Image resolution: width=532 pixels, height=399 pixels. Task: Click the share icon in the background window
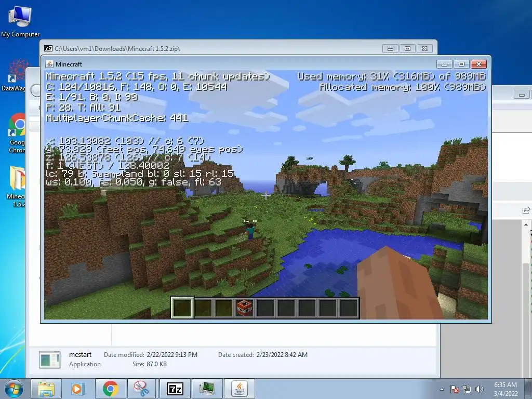(526, 210)
